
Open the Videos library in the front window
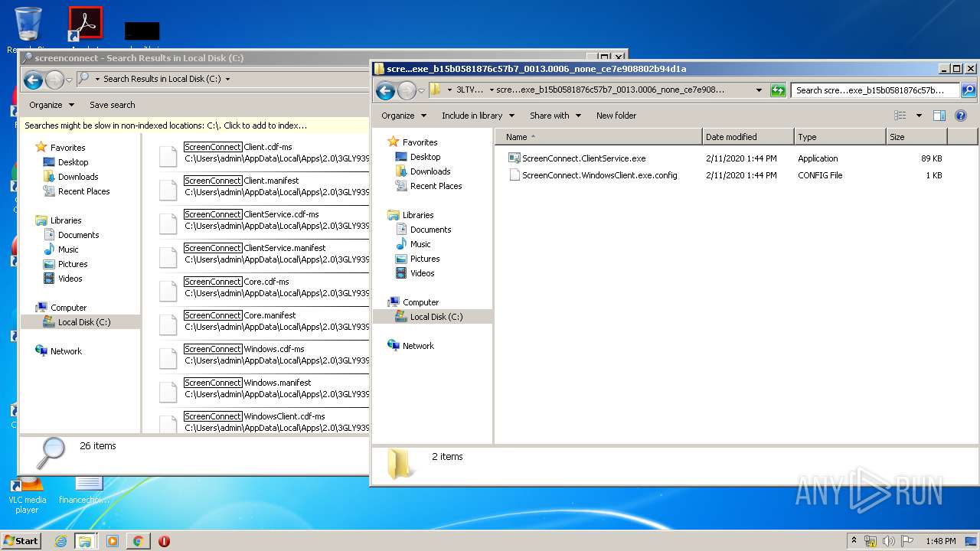tap(422, 273)
